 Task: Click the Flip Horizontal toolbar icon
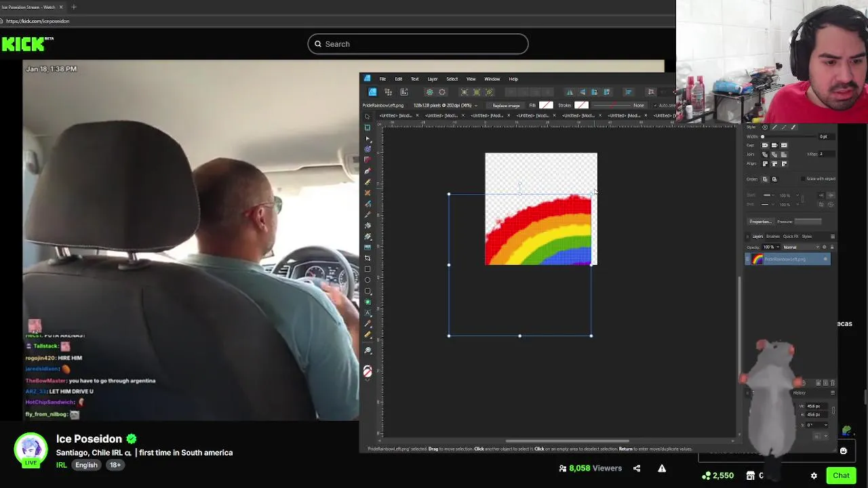(x=570, y=91)
